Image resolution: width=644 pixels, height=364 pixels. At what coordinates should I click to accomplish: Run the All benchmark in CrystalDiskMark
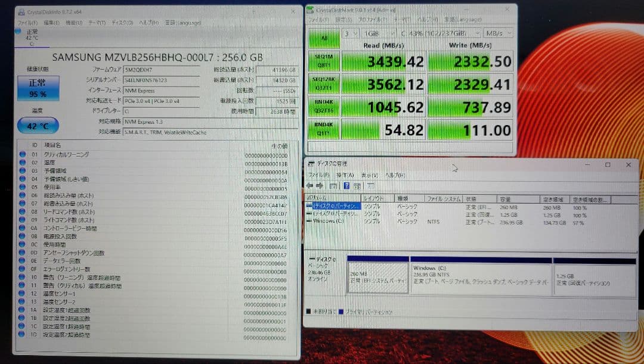click(324, 38)
